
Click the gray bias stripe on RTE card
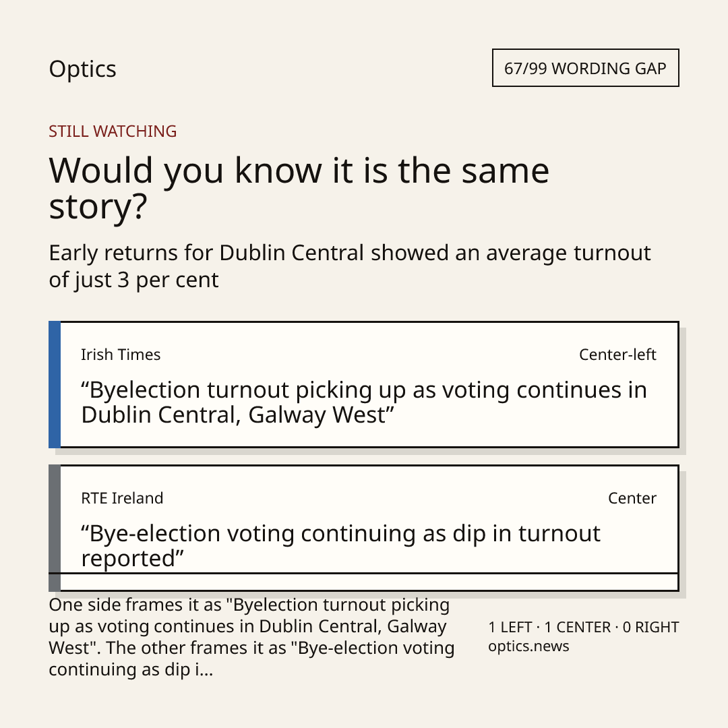click(55, 528)
